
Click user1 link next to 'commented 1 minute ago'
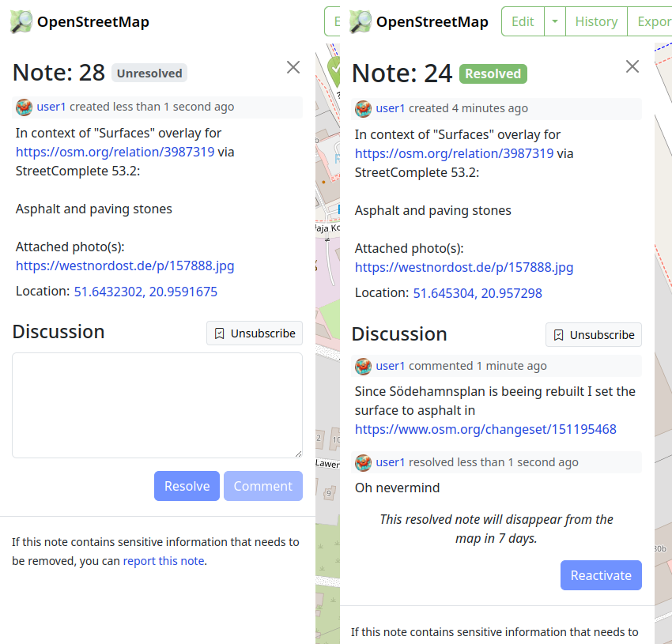(x=390, y=366)
